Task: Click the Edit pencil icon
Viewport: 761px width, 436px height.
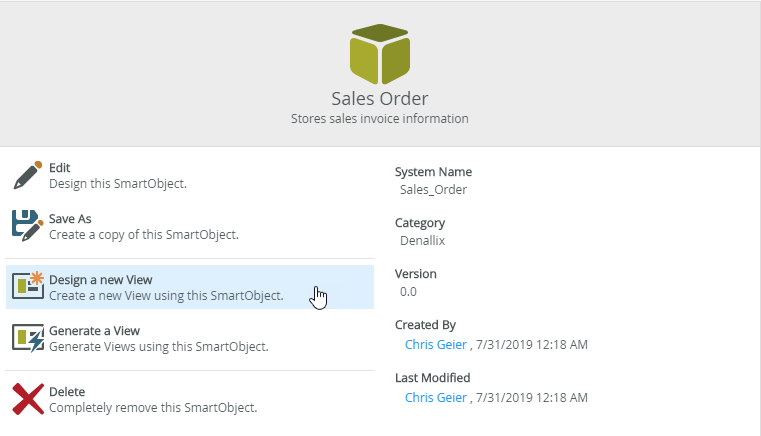Action: (x=28, y=175)
